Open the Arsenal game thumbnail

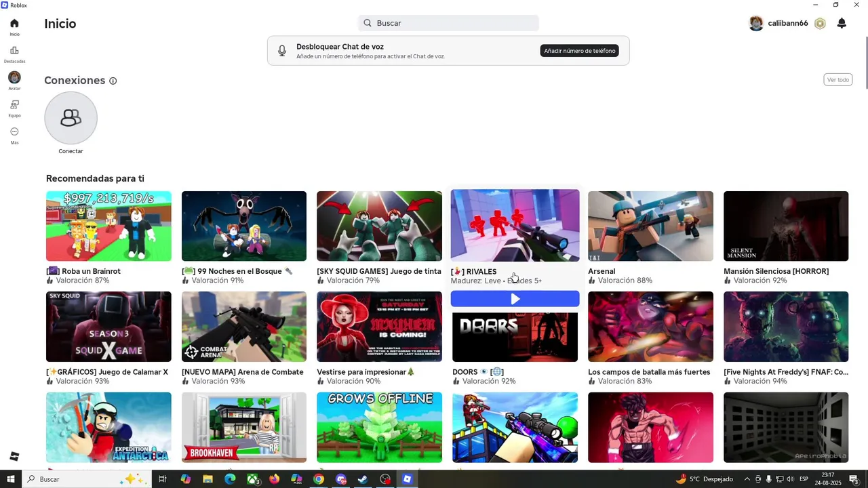tap(650, 226)
